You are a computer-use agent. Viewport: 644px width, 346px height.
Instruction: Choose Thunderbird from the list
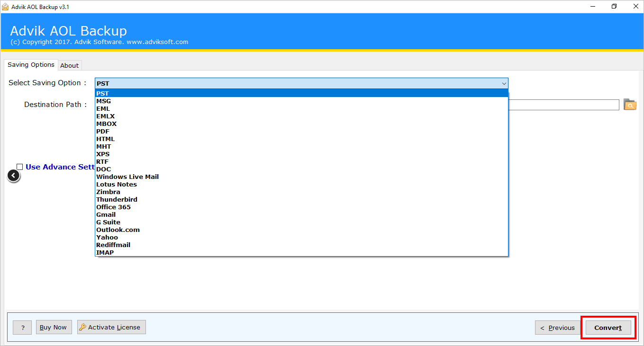pyautogui.click(x=301, y=199)
